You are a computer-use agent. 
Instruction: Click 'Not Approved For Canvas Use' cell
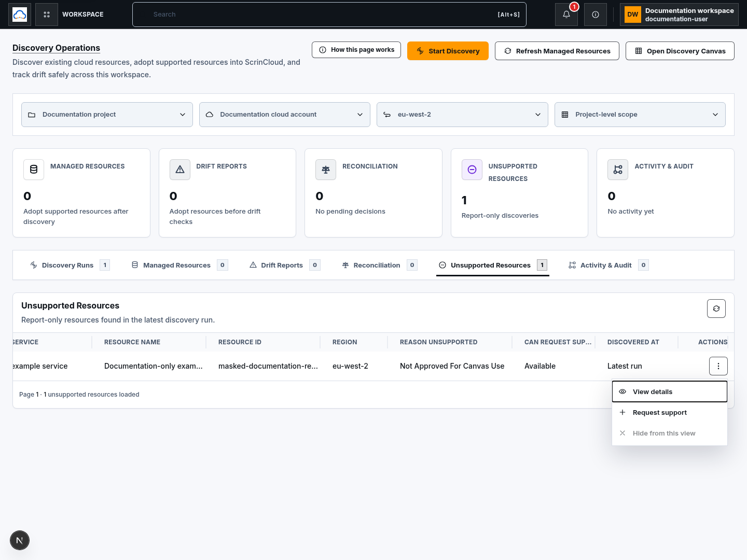452,366
